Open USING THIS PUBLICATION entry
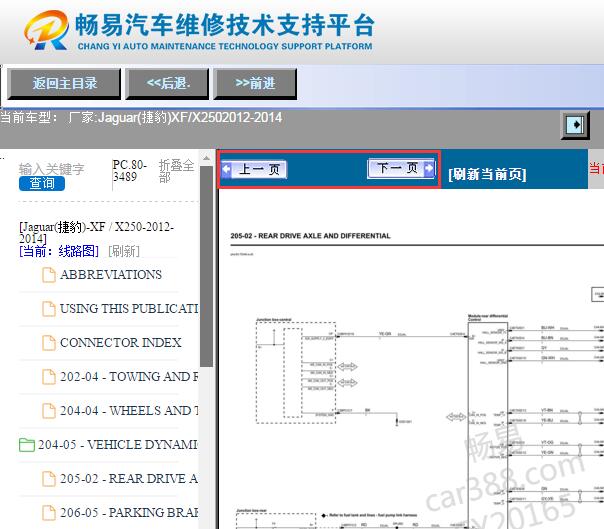Viewport: 604px width, 529px height. [129, 309]
